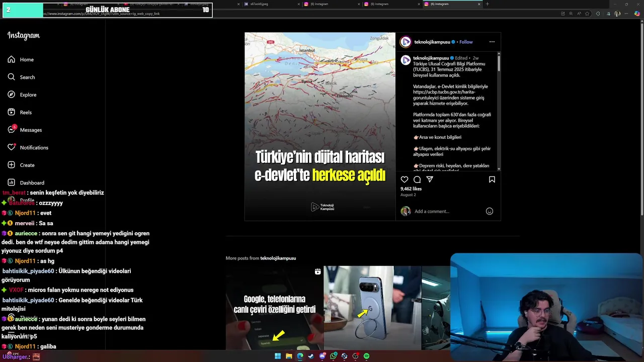
Task: Open the Windows Start menu
Action: click(278, 356)
